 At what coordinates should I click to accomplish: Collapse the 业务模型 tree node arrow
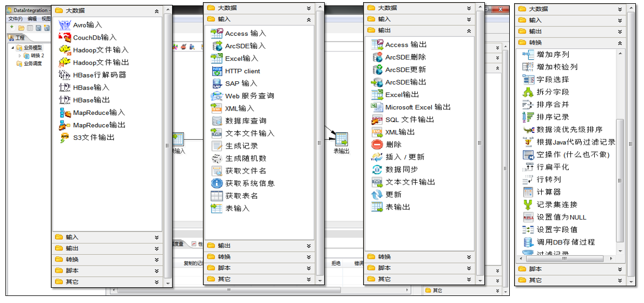[12, 48]
